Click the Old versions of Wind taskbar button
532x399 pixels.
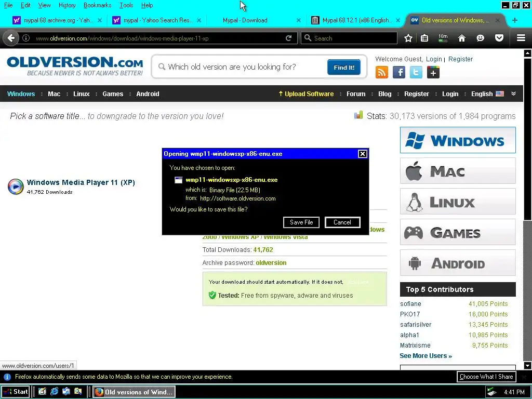point(134,392)
